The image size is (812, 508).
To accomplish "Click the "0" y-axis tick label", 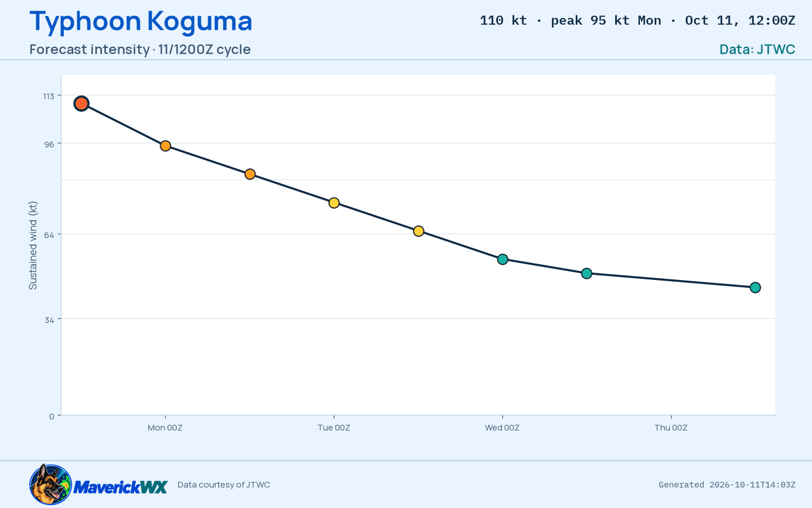I will [52, 417].
